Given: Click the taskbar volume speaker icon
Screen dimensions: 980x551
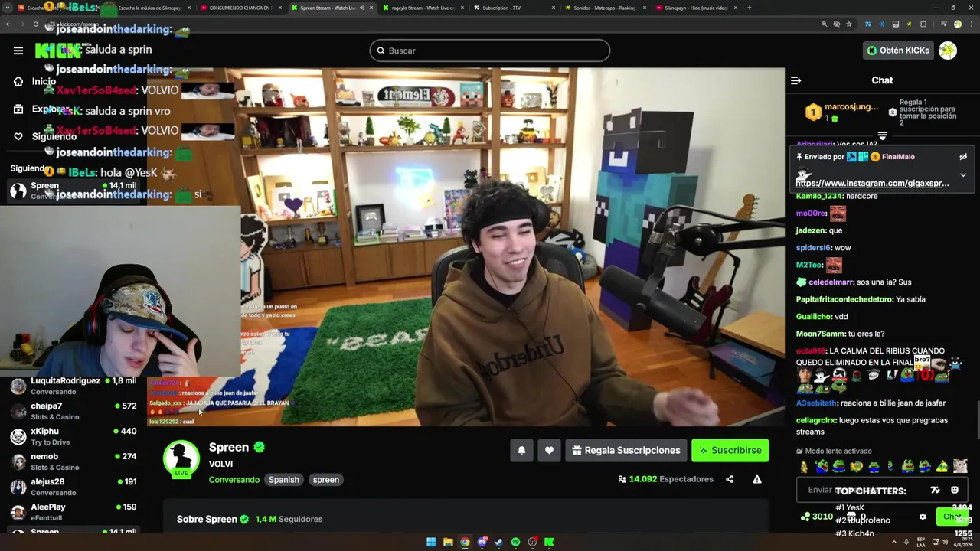Looking at the screenshot, I should 946,542.
